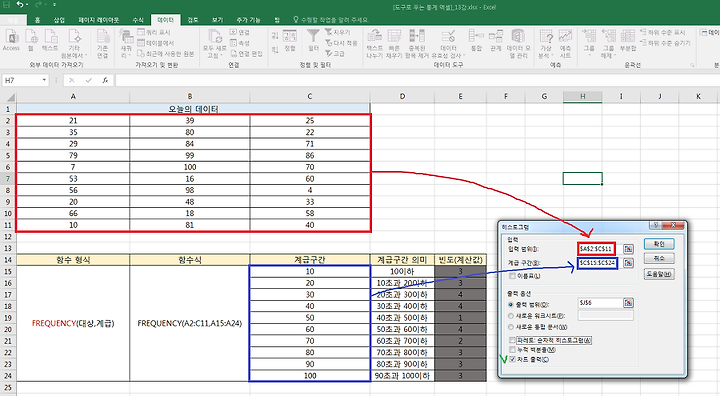The height and width of the screenshot is (396, 720).
Task: Click Clear filter (지우기)
Action: [338, 32]
